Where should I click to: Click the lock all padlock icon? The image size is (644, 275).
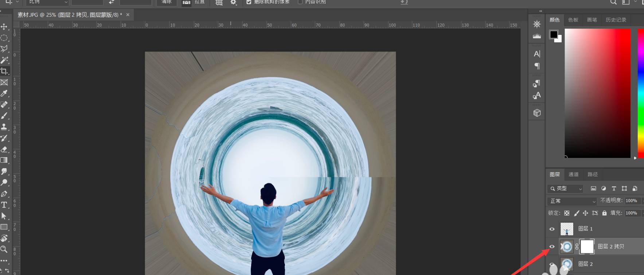[604, 213]
